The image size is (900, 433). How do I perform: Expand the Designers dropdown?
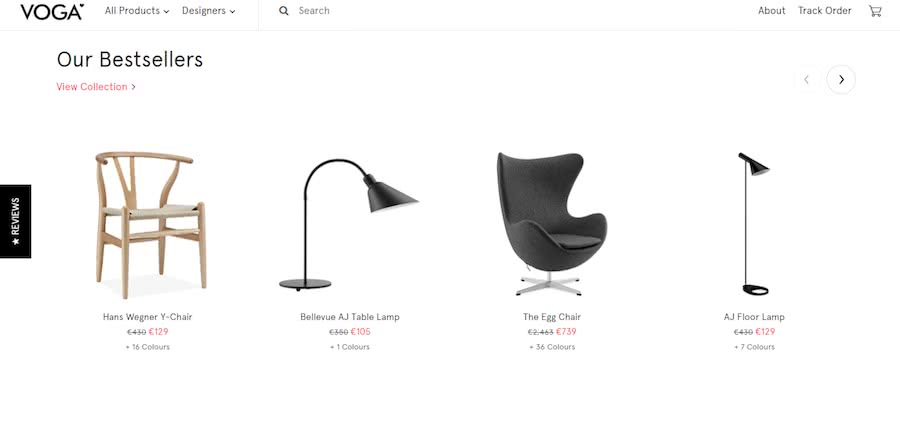(208, 11)
